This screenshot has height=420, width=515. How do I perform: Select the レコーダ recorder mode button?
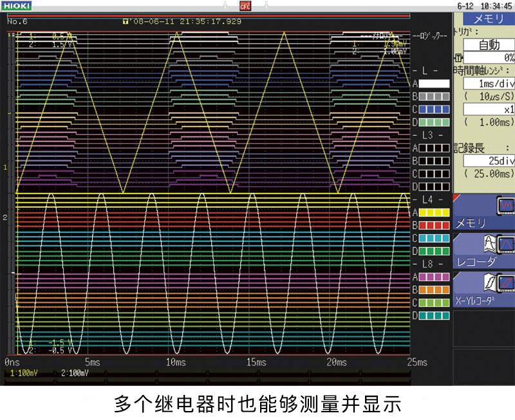(x=484, y=251)
